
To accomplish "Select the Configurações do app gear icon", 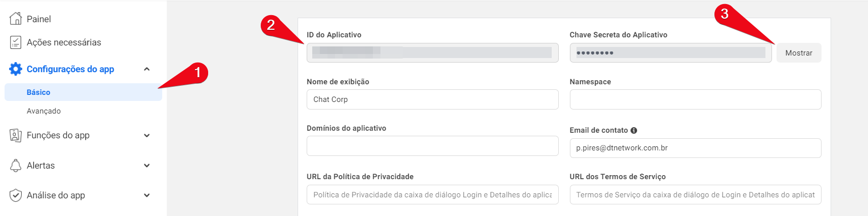I will tap(16, 69).
